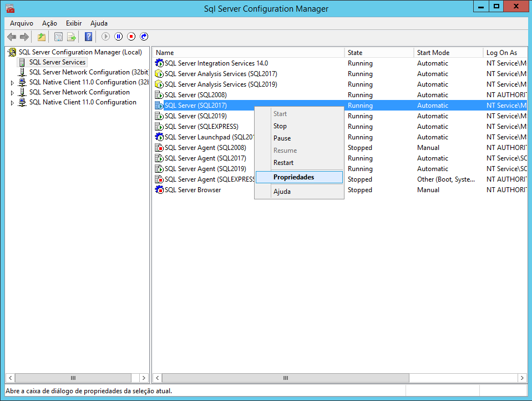
Task: Click Automatic start mode of SQL Server (SQL2008)
Action: click(433, 95)
